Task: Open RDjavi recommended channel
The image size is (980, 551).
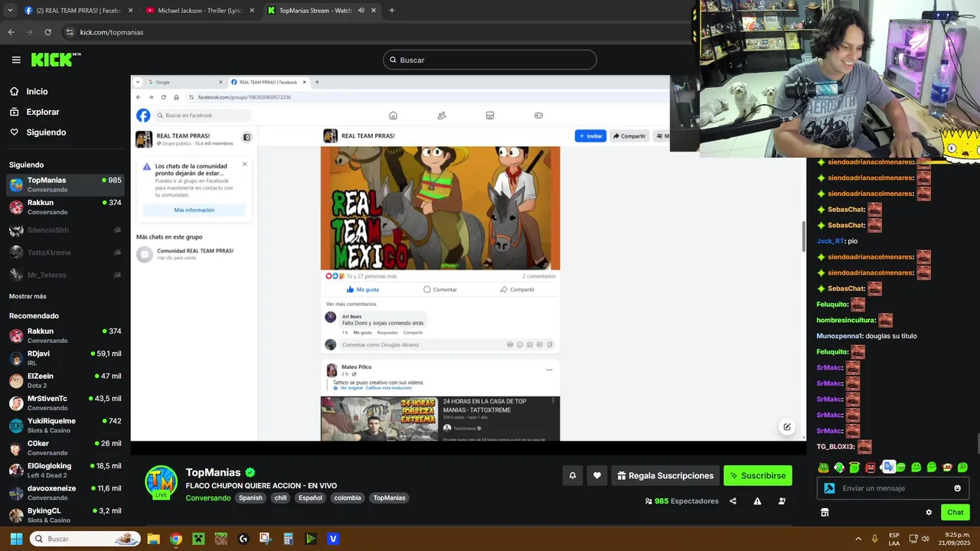Action: point(65,358)
